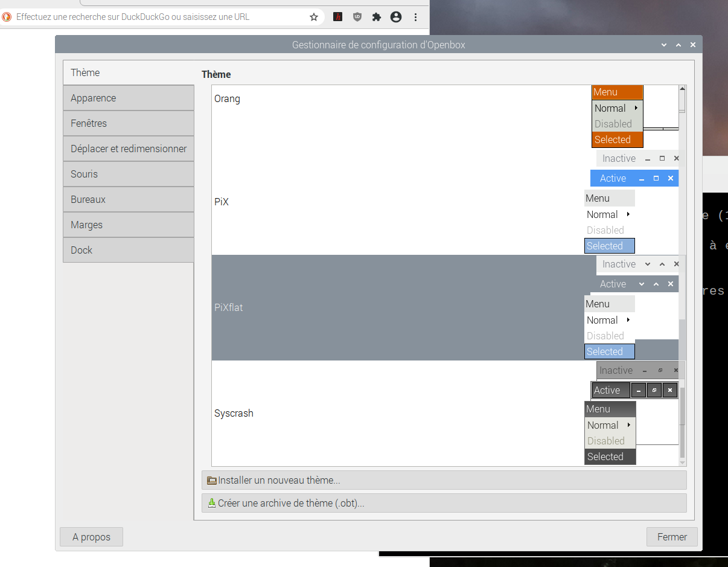Open the browser profile avatar menu
Screen dimensions: 728x567
point(396,17)
